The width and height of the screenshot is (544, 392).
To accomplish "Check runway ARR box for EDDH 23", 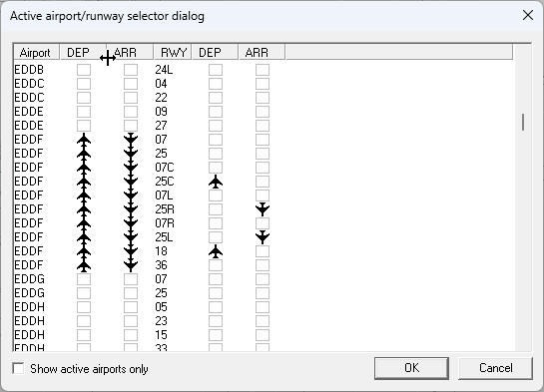I will [263, 321].
